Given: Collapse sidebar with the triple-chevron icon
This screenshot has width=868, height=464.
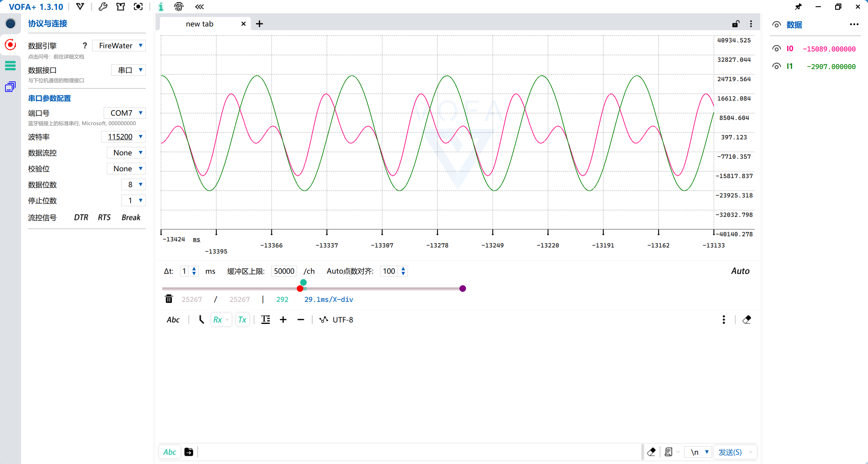Looking at the screenshot, I should point(199,6).
